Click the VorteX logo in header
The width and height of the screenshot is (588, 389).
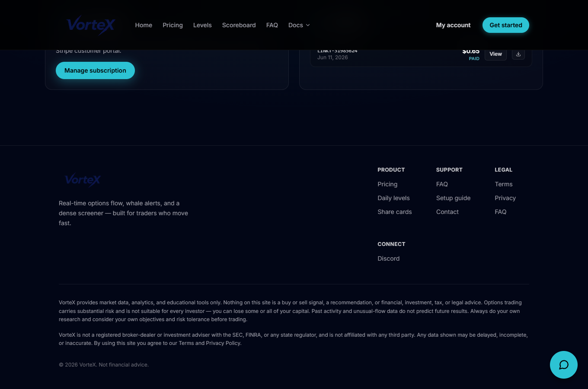coord(91,25)
